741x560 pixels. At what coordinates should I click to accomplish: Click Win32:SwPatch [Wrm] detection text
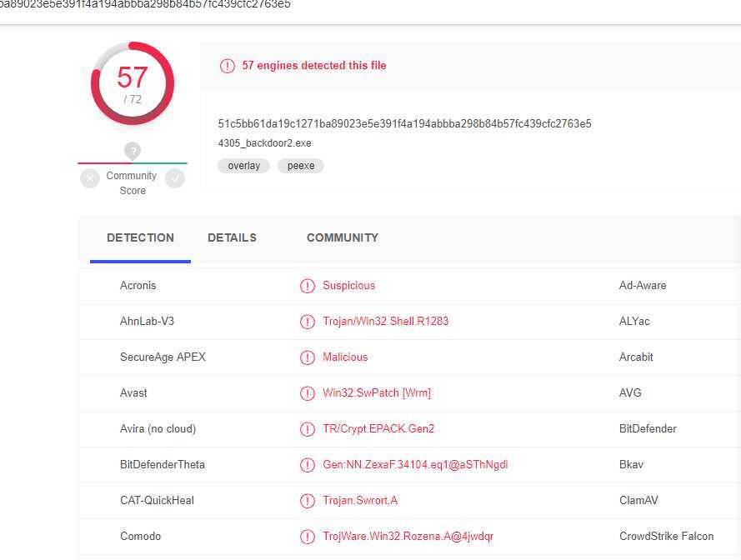point(377,392)
